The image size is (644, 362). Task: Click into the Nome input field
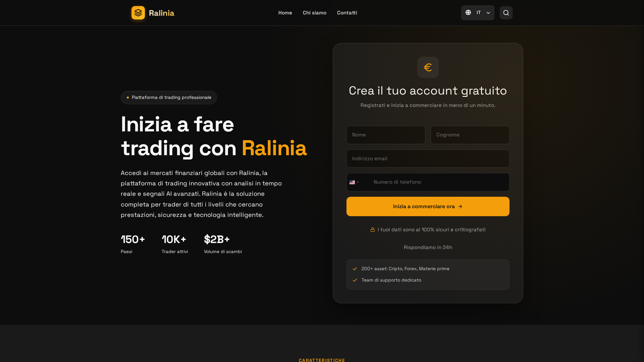pos(385,135)
